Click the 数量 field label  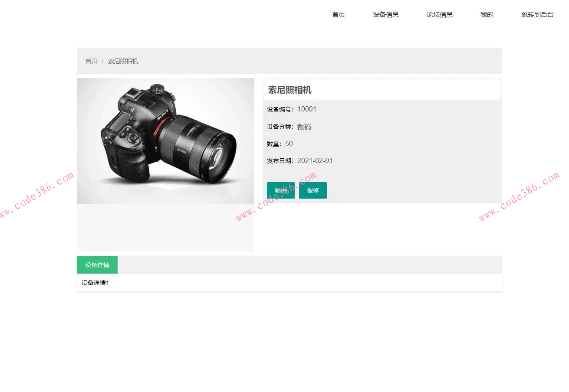(x=271, y=144)
